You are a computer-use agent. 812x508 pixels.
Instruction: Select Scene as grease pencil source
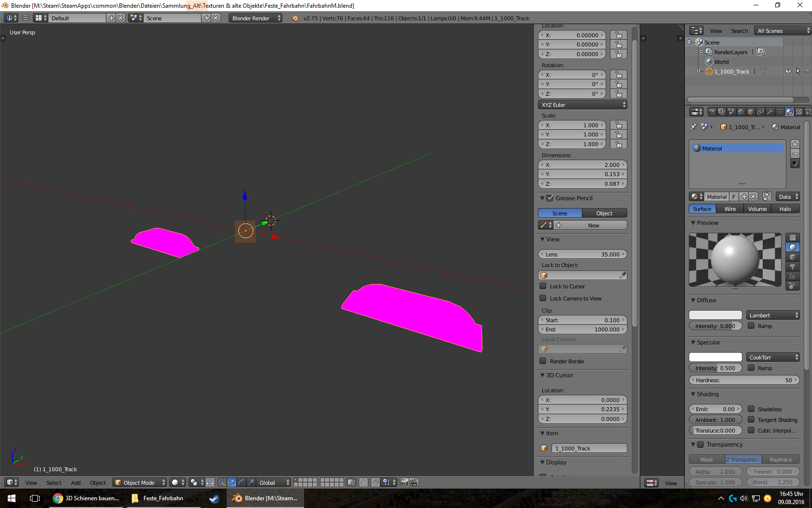(x=560, y=213)
